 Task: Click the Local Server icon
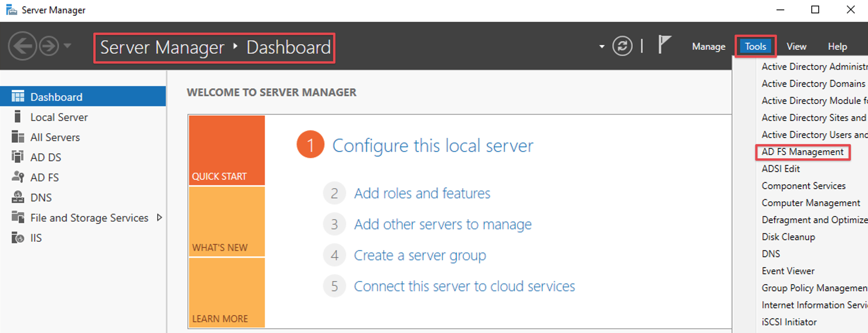(17, 117)
